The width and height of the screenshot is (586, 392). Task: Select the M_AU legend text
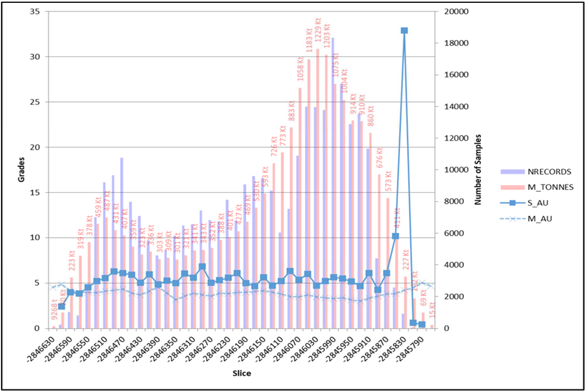coord(540,219)
